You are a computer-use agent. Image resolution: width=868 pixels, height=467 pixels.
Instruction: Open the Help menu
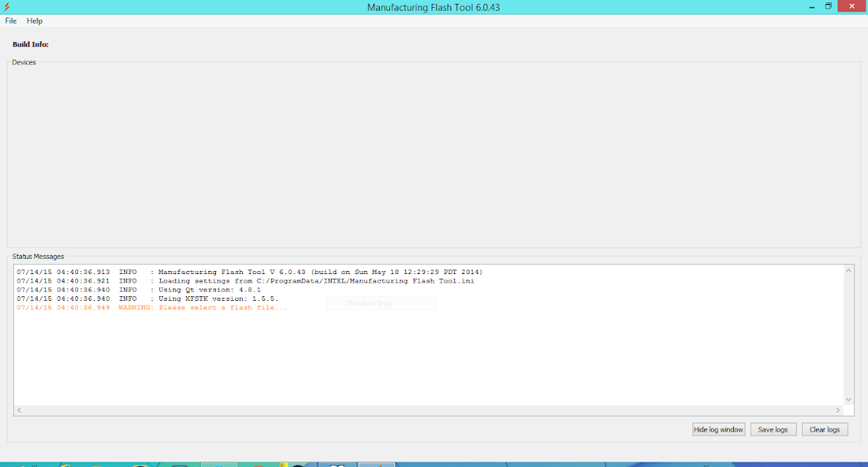[34, 21]
